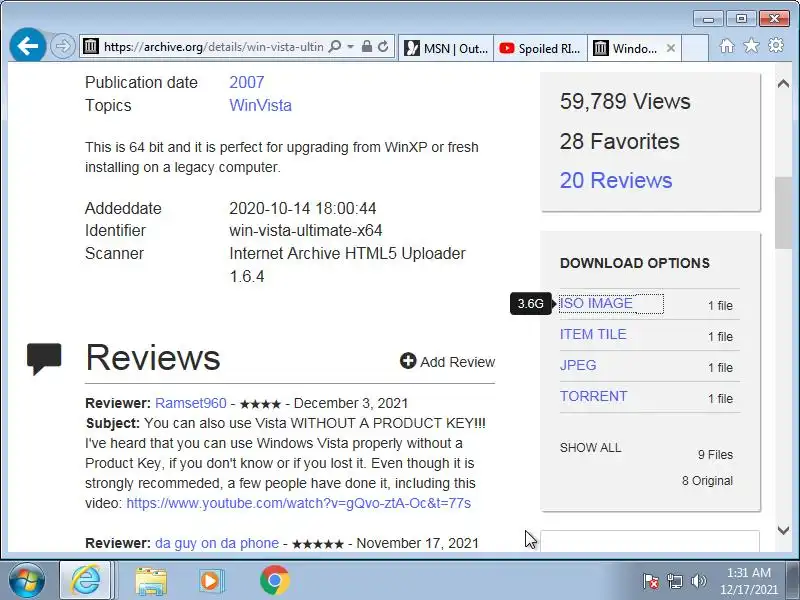
Task: Open the Windows Start button
Action: pos(27,580)
